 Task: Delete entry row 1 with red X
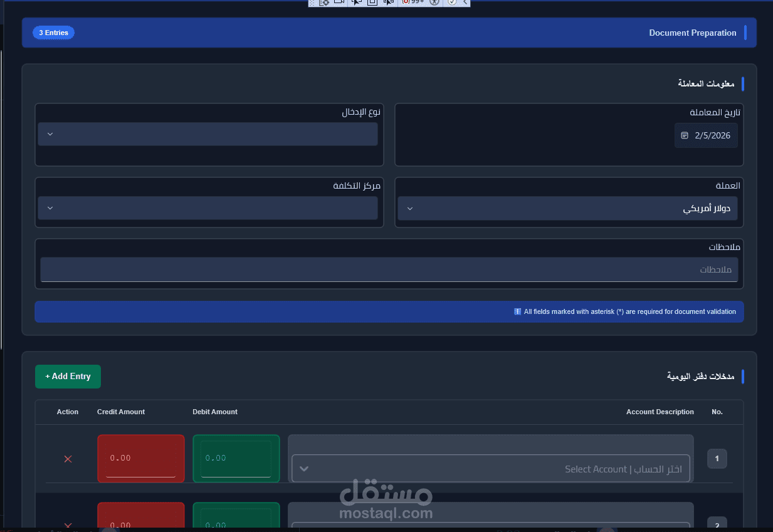68,459
